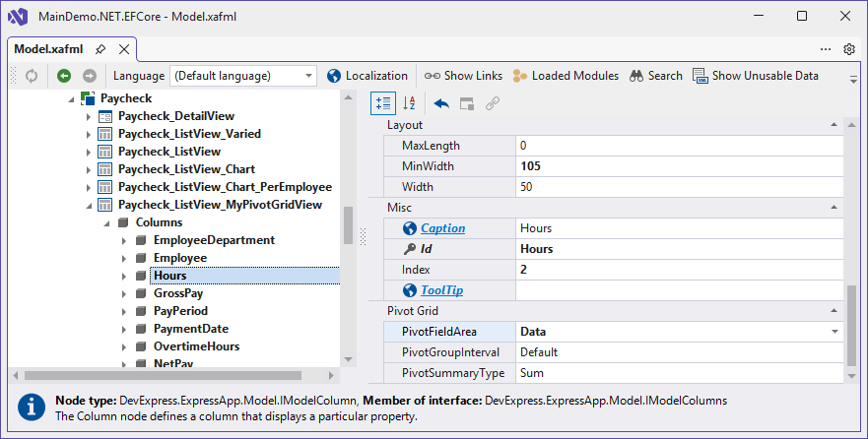Image resolution: width=868 pixels, height=439 pixels.
Task: Click the Paycheck_DetailView detail view icon
Action: coord(105,117)
